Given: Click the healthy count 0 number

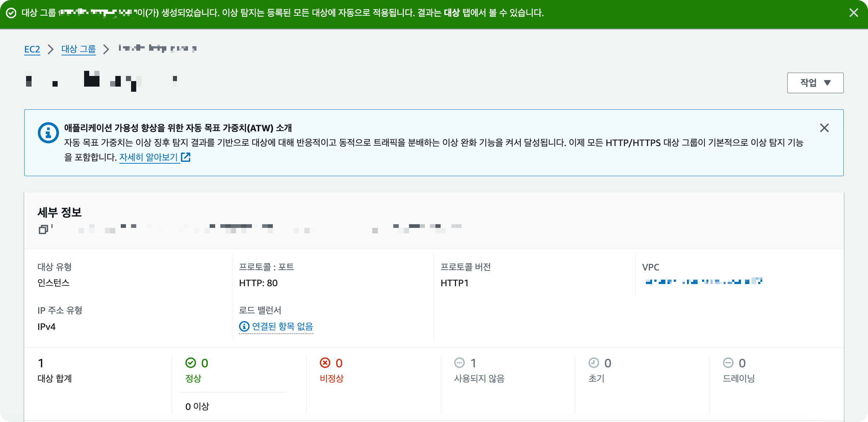Looking at the screenshot, I should [205, 363].
